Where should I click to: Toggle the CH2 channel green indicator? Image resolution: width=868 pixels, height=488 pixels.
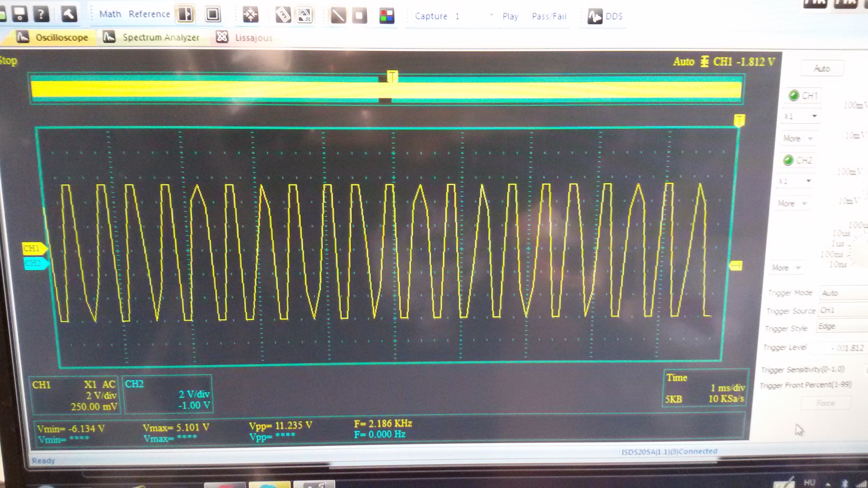tap(788, 160)
